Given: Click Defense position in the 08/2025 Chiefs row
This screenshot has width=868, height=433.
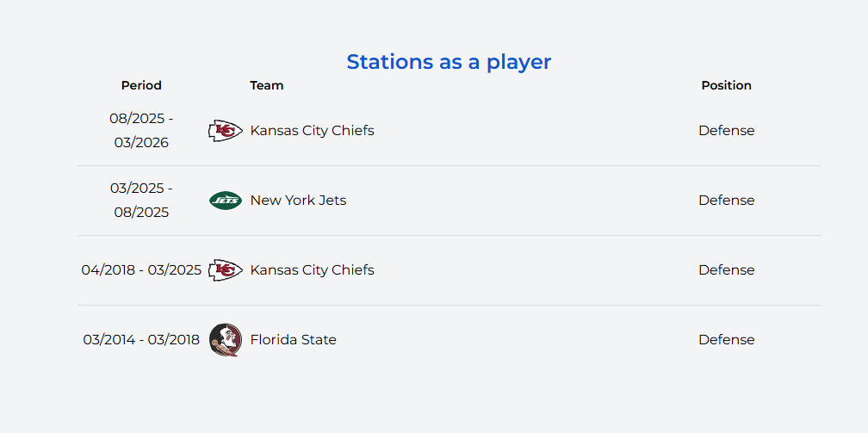Looking at the screenshot, I should click(726, 131).
